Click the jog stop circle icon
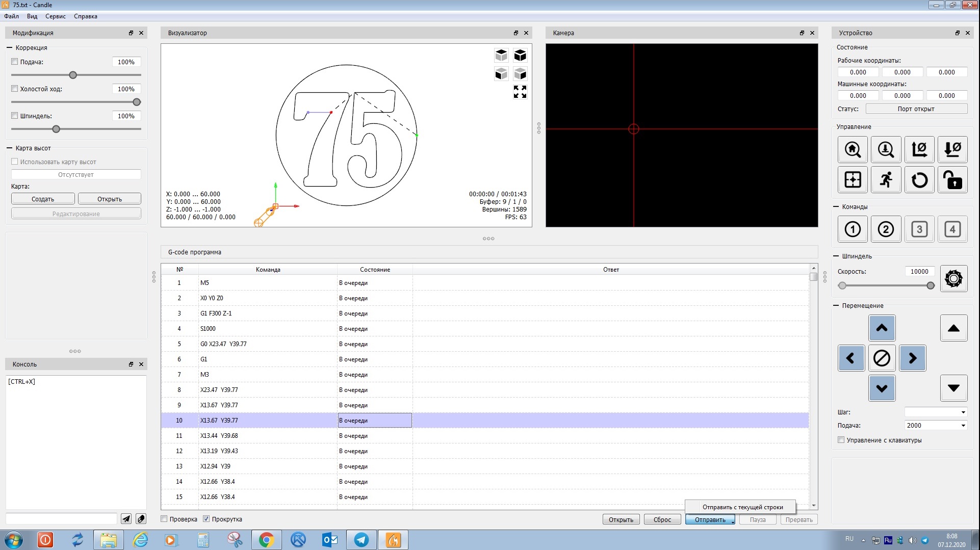This screenshot has width=980, height=550. tap(882, 358)
